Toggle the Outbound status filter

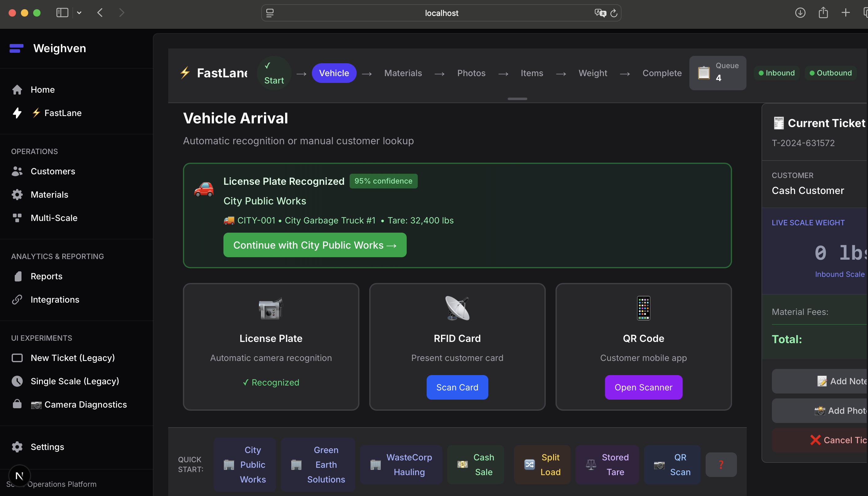[x=831, y=72]
